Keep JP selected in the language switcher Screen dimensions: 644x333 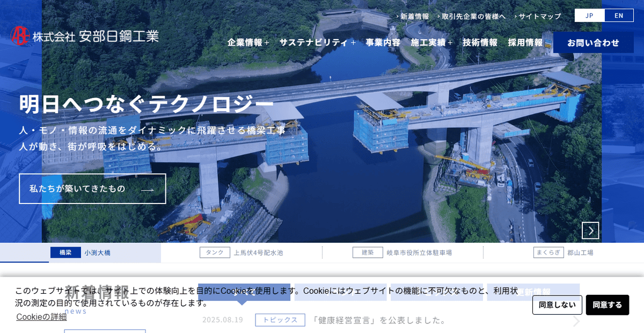(589, 15)
